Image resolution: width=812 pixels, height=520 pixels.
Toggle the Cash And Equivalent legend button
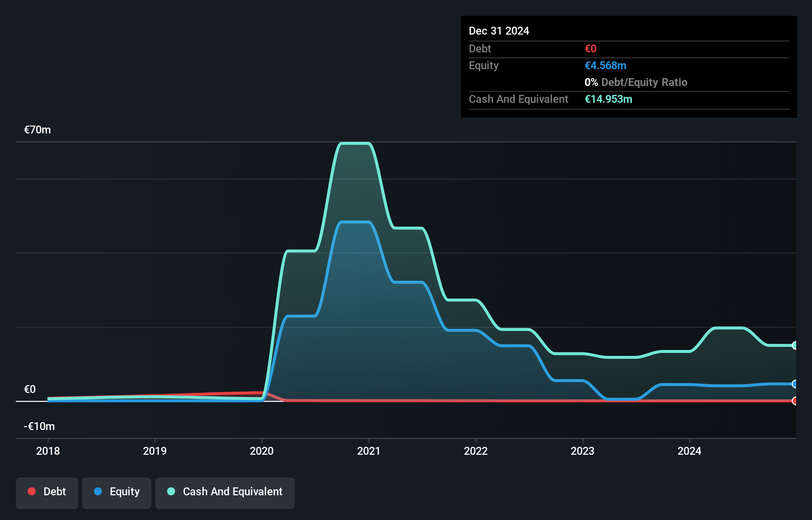click(225, 493)
